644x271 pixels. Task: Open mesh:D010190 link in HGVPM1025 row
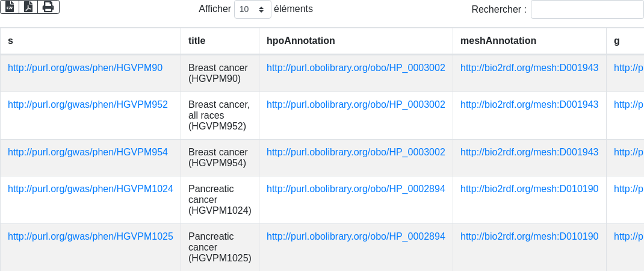click(529, 237)
